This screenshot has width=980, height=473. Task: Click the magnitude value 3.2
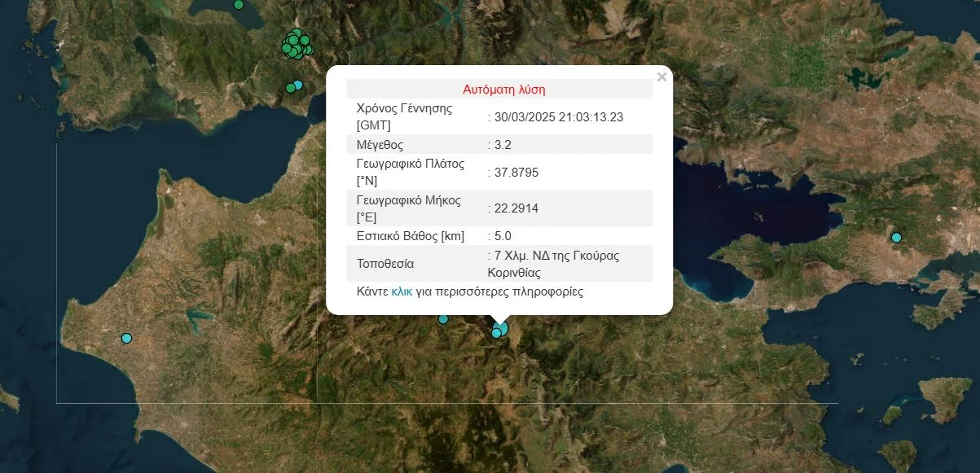coord(501,145)
